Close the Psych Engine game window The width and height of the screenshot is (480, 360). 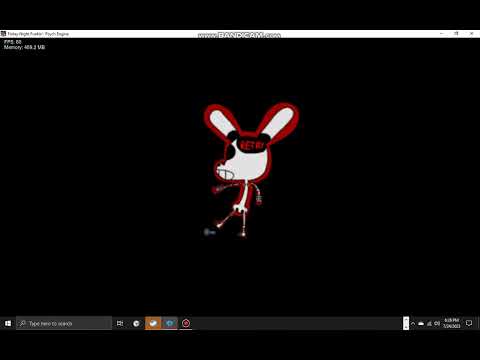click(x=471, y=34)
